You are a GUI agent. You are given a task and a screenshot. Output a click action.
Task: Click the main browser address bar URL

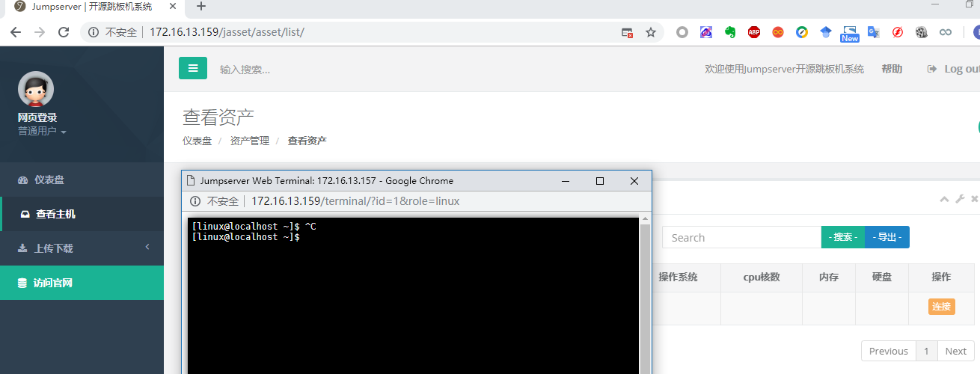(227, 32)
